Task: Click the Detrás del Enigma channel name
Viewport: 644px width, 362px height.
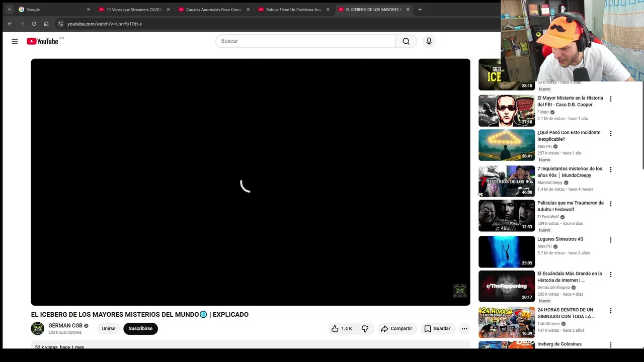Action: (553, 288)
